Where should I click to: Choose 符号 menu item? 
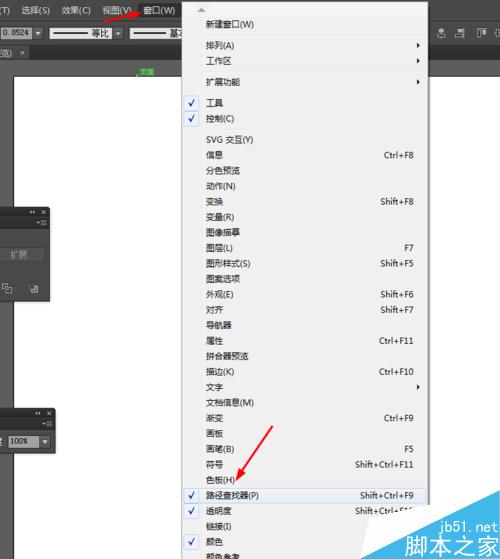pyautogui.click(x=305, y=465)
